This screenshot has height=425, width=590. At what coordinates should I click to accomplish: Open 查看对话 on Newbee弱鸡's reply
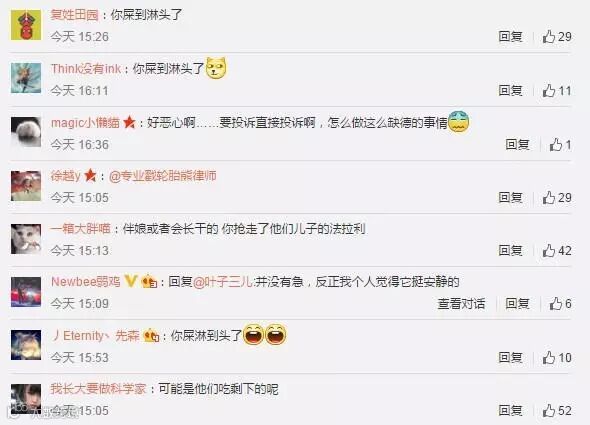pos(461,304)
